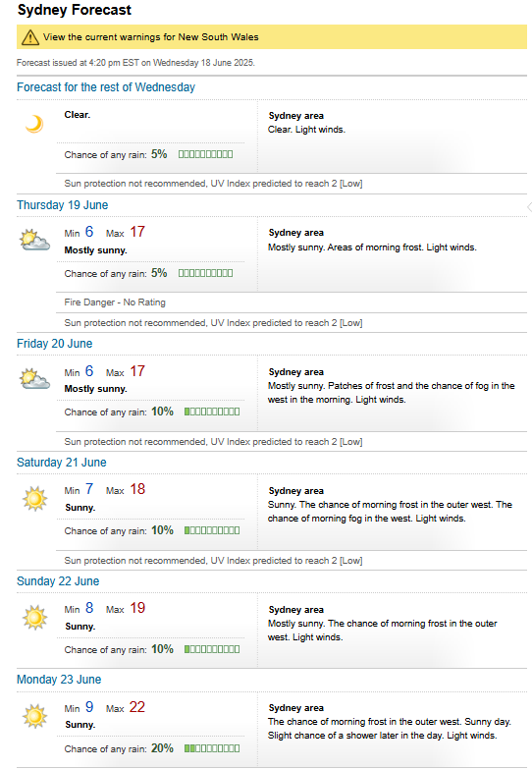The width and height of the screenshot is (532, 769).
Task: Click Monday's 20% rain chance bar
Action: click(x=212, y=748)
